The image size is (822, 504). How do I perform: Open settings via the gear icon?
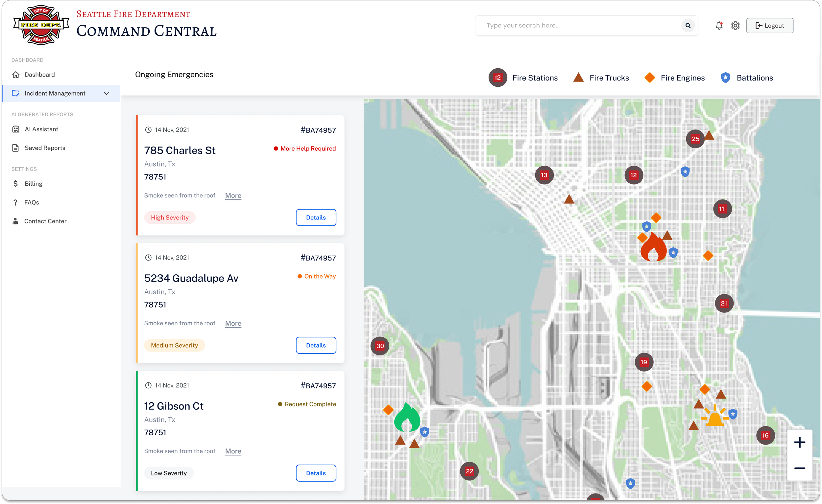735,26
